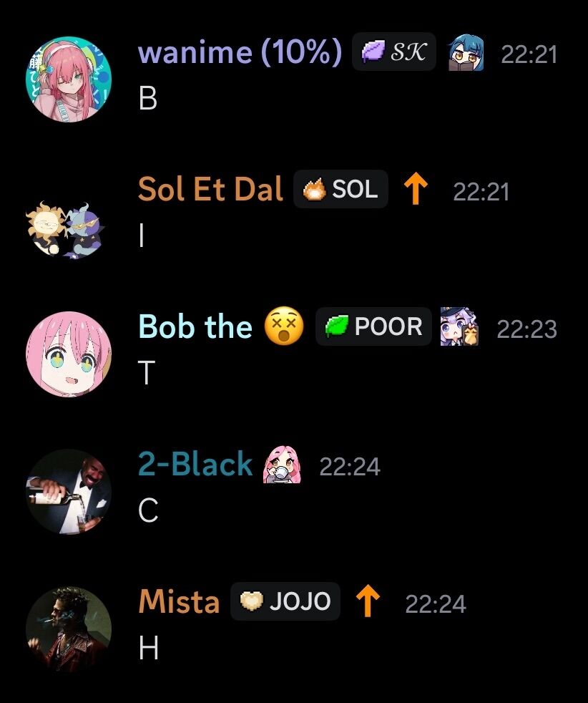The height and width of the screenshot is (703, 588).
Task: Click the orange arrow beside Sol Et Dal
Action: [416, 189]
